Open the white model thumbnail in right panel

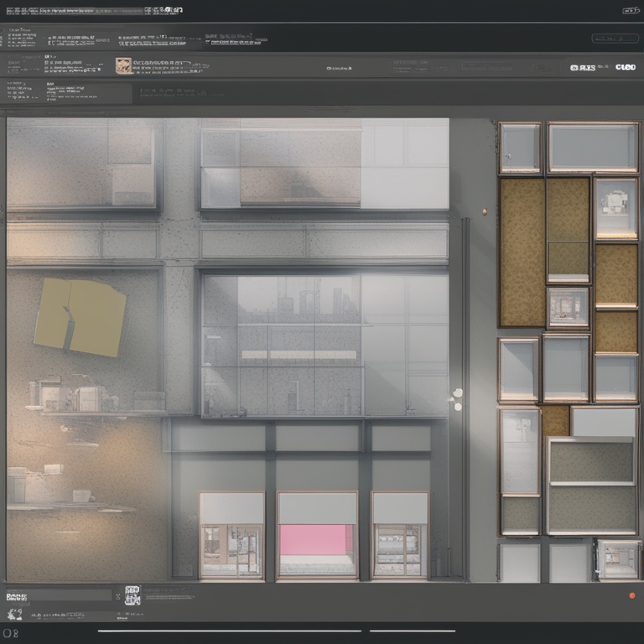pos(615,208)
